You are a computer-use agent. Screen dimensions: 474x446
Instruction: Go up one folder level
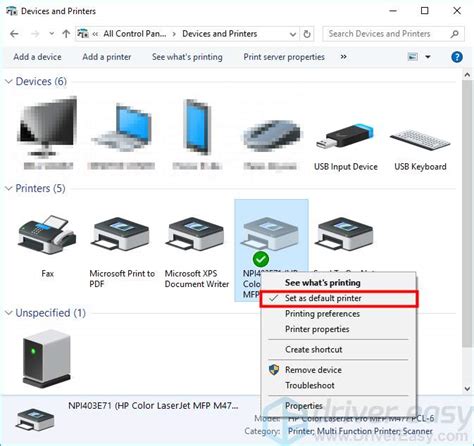66,34
